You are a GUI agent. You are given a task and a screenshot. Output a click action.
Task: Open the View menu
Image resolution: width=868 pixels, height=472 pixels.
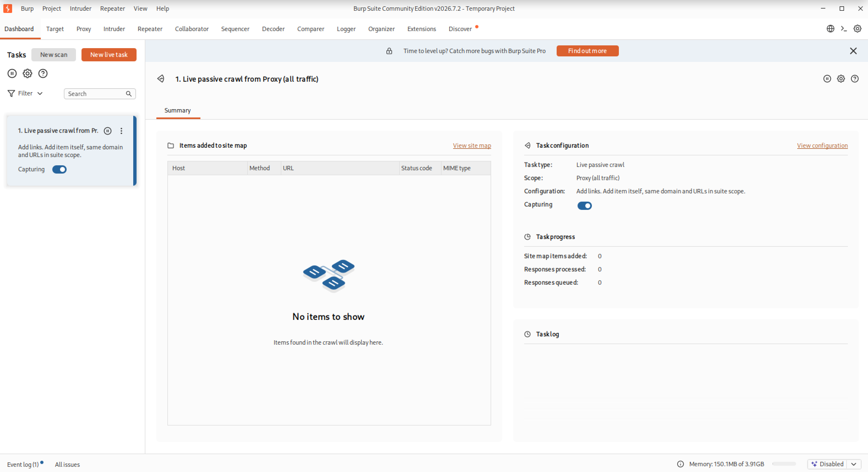click(x=140, y=9)
